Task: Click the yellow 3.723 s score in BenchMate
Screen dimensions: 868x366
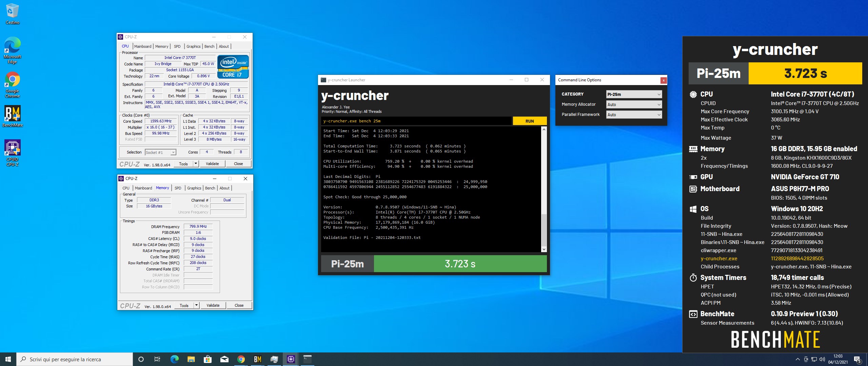Action: click(805, 73)
